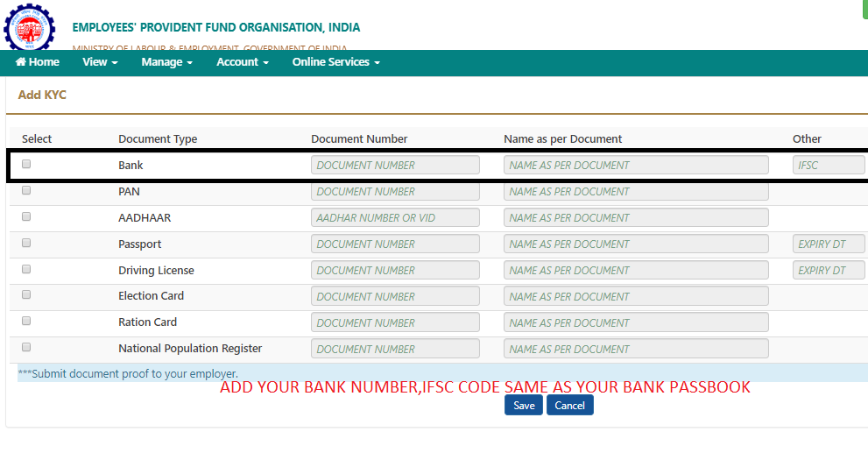Click Ration Card name as per document field
This screenshot has width=868, height=453.
point(636,322)
